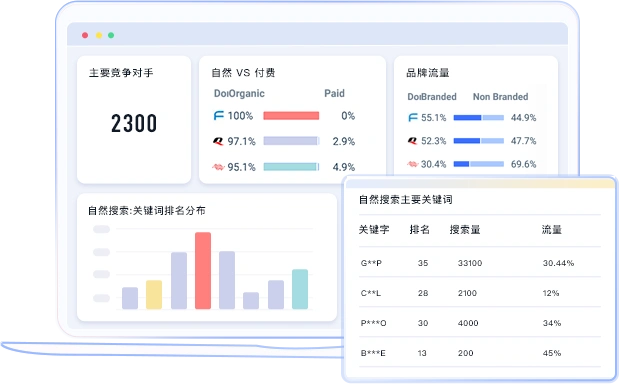Click the 100% organic value

(240, 116)
